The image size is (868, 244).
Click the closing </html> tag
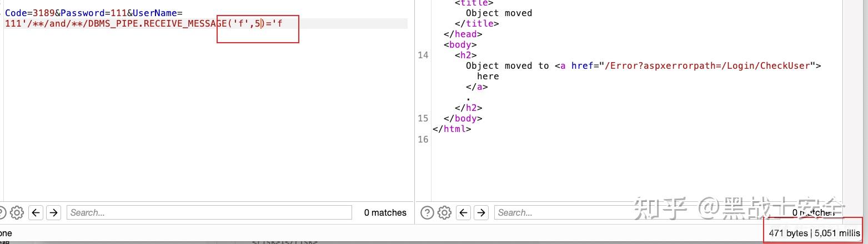point(451,129)
